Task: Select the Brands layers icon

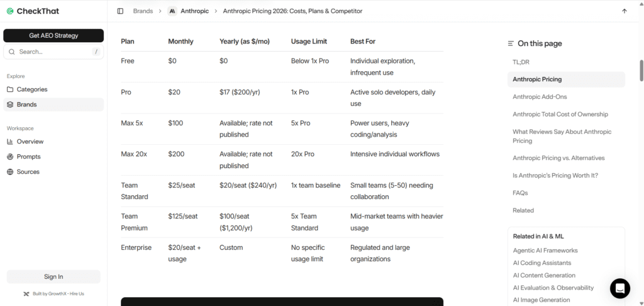Action: tap(10, 105)
